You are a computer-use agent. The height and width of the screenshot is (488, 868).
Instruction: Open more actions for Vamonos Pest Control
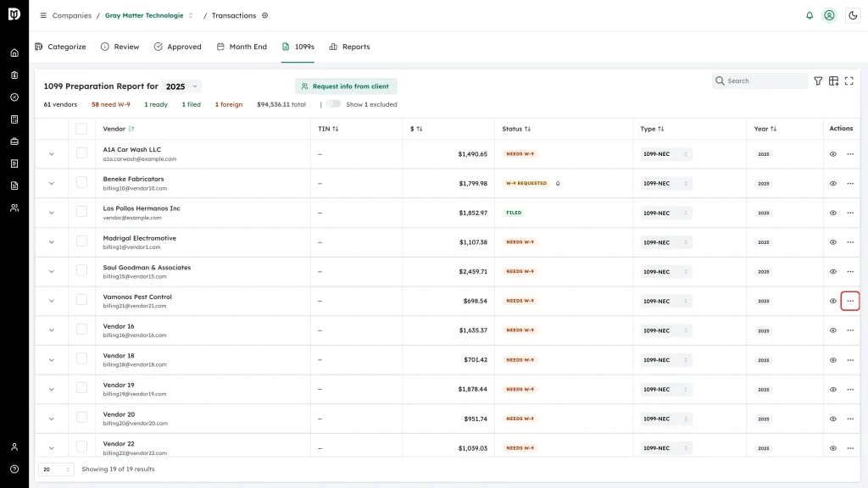(850, 301)
